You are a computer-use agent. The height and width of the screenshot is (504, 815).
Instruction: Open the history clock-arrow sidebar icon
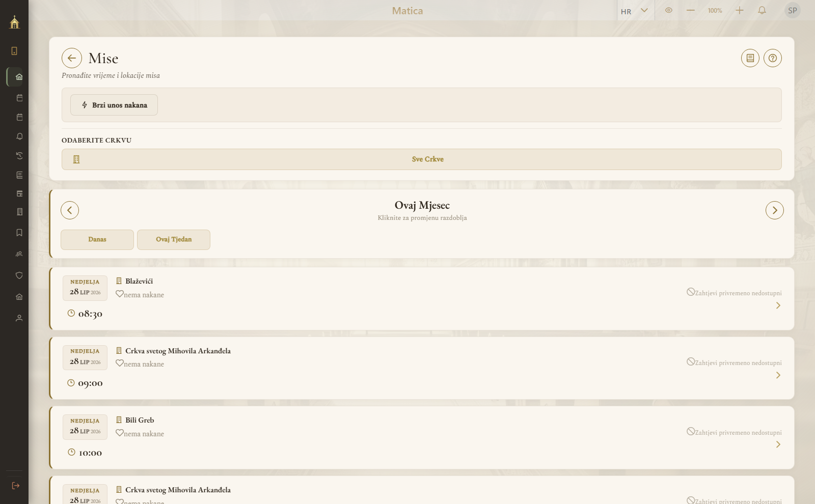[x=19, y=156]
